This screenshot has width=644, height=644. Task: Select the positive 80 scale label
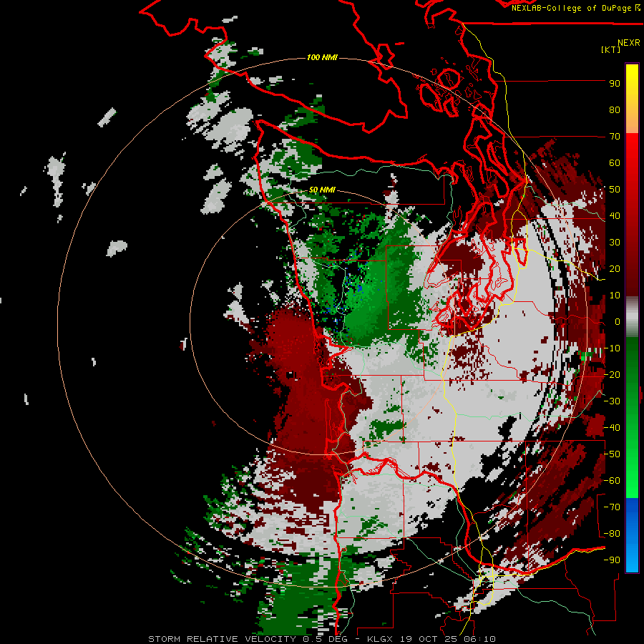point(615,109)
